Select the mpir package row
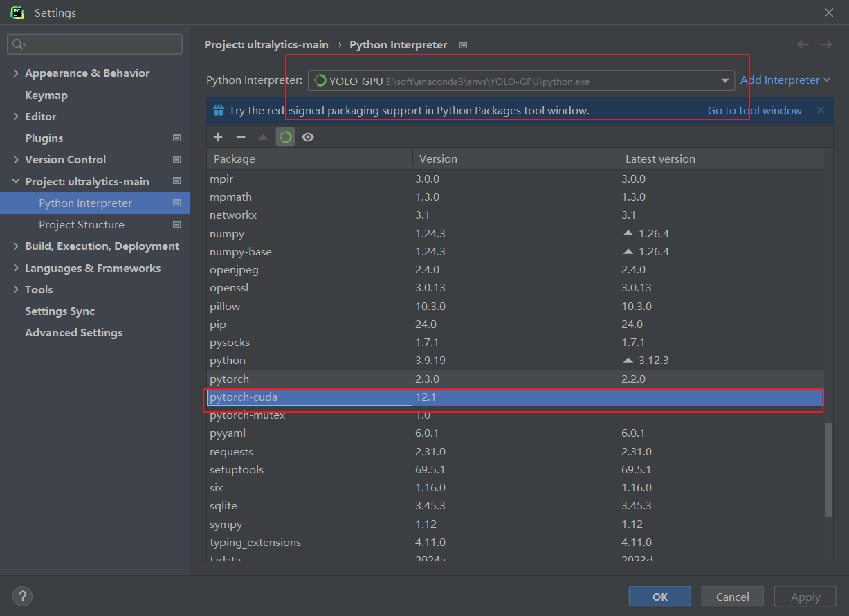This screenshot has height=616, width=849. [515, 179]
